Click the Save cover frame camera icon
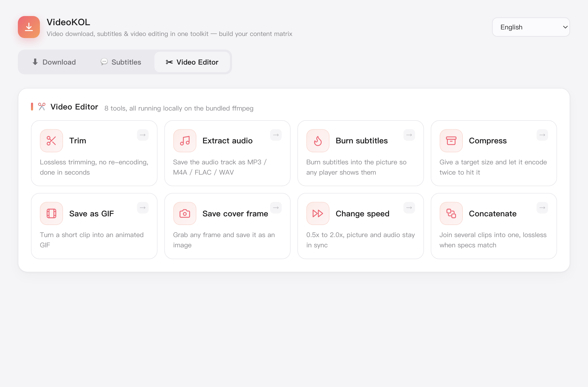Image resolution: width=588 pixels, height=387 pixels. pos(185,213)
